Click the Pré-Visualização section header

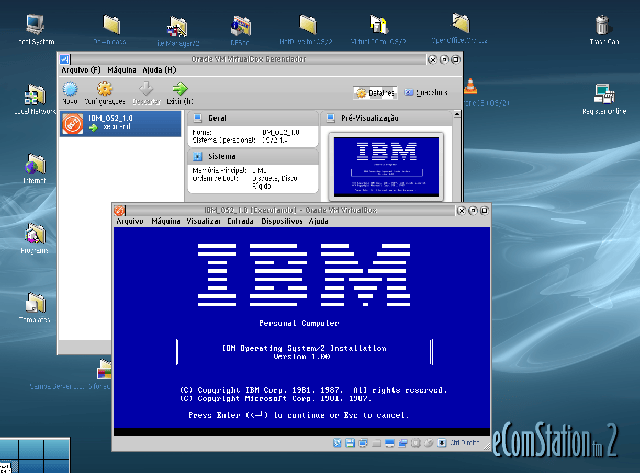coord(386,118)
